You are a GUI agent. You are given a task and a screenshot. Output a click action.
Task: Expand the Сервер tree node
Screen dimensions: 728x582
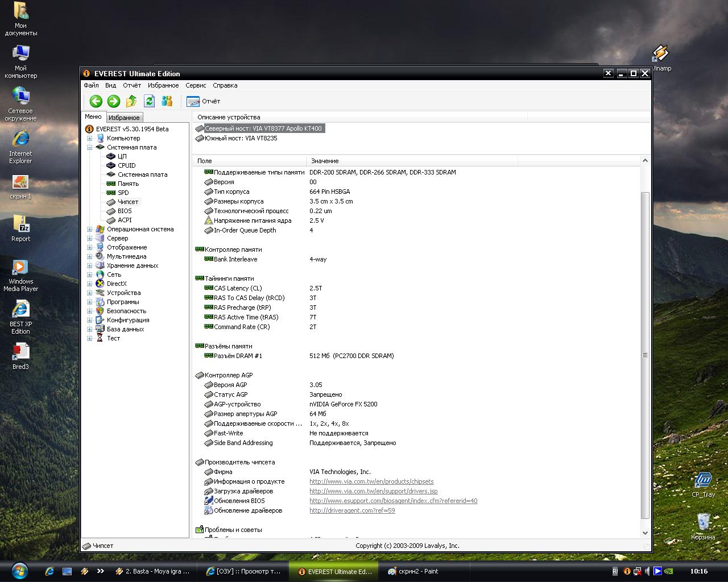click(89, 238)
